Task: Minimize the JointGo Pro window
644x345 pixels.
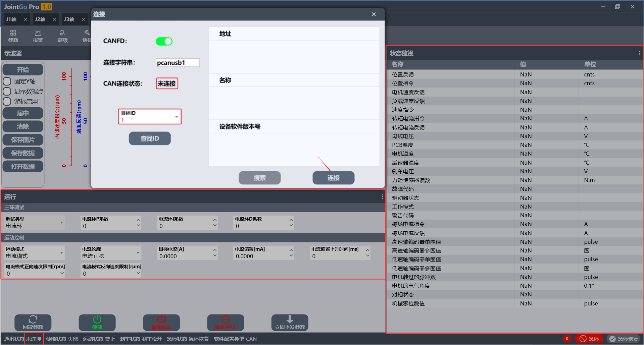Action: point(603,7)
